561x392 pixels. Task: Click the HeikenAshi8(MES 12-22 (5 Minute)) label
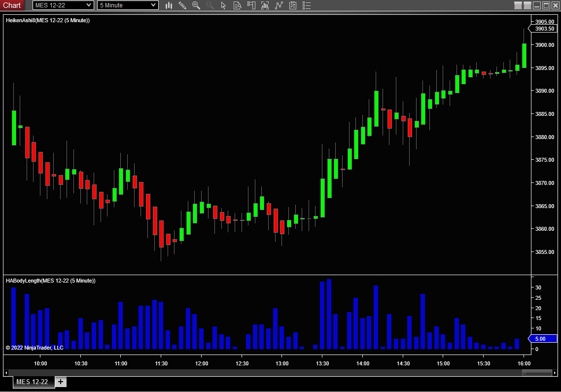point(48,20)
